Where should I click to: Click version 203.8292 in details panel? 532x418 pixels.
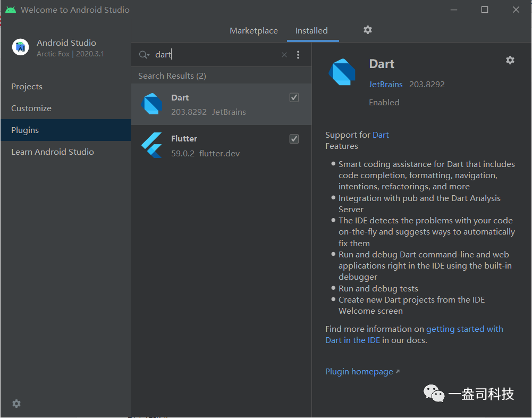[427, 84]
